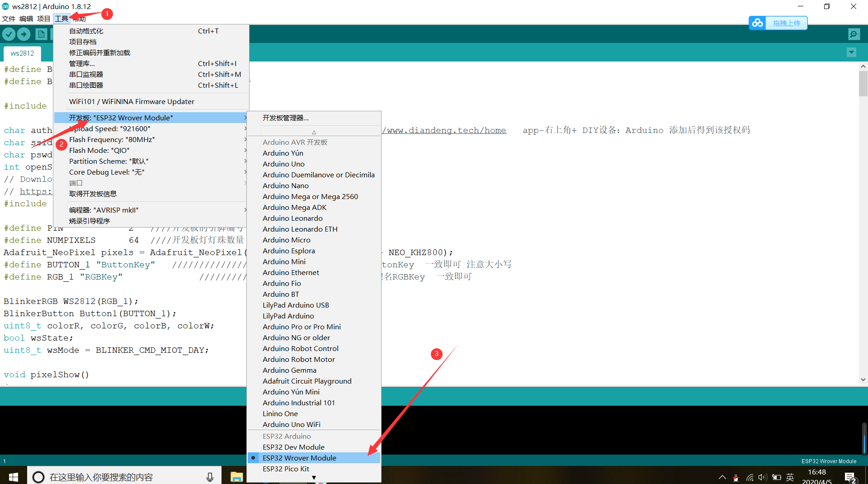Image resolution: width=868 pixels, height=484 pixels.
Task: Click the Upload arrow toolbar icon
Action: (x=24, y=34)
